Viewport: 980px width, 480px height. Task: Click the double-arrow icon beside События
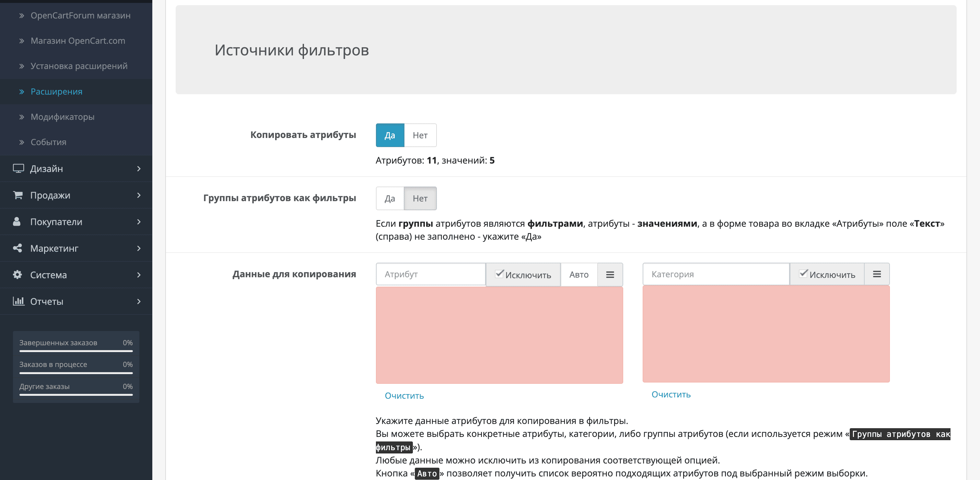tap(22, 142)
